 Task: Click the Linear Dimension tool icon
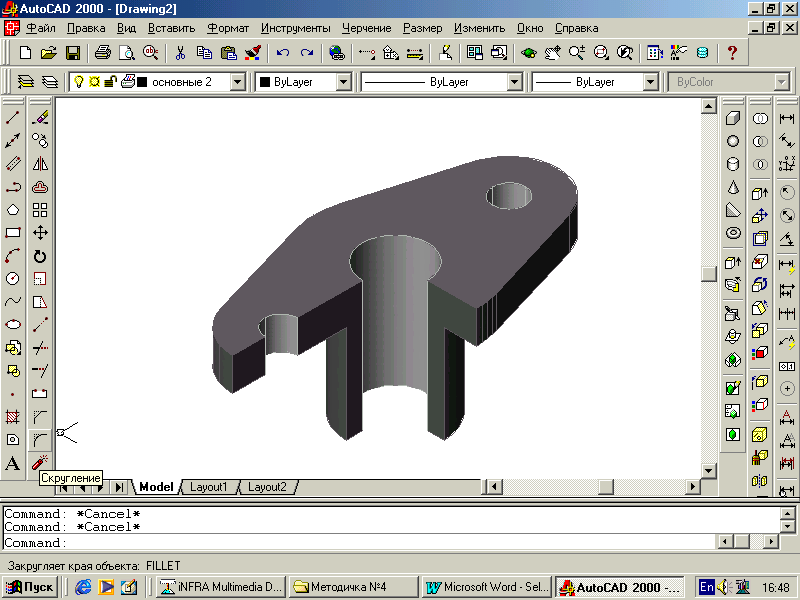(787, 118)
